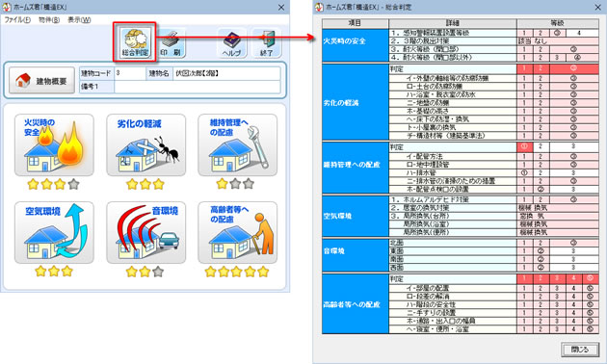
Task: Open the 火災時の安全 fire safety tile
Action: (x=54, y=144)
